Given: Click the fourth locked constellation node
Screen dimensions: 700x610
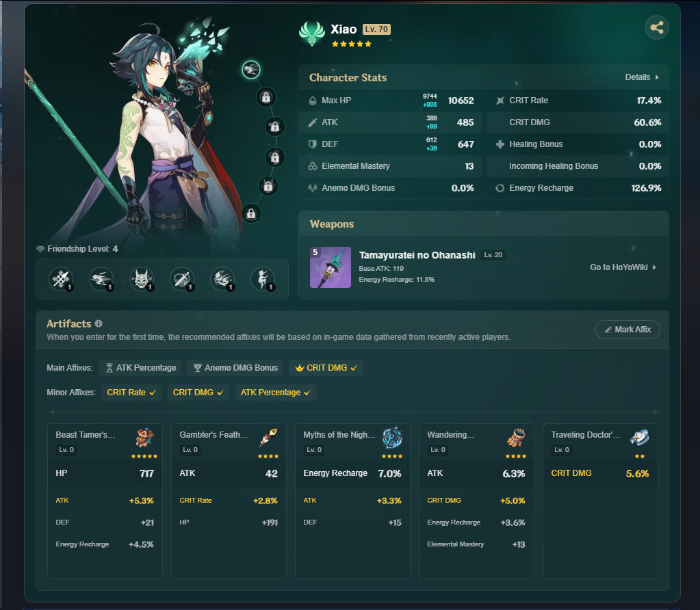Looking at the screenshot, I should 275,157.
